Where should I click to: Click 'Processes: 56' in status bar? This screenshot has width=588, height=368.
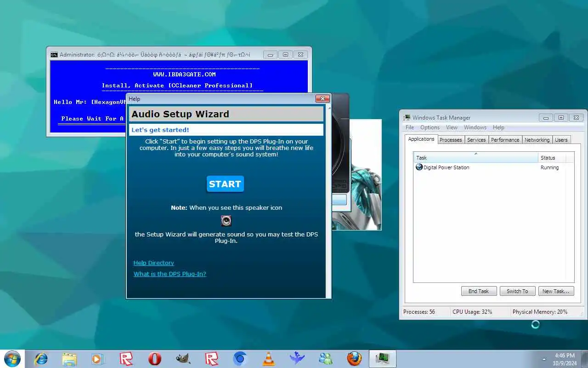point(419,312)
